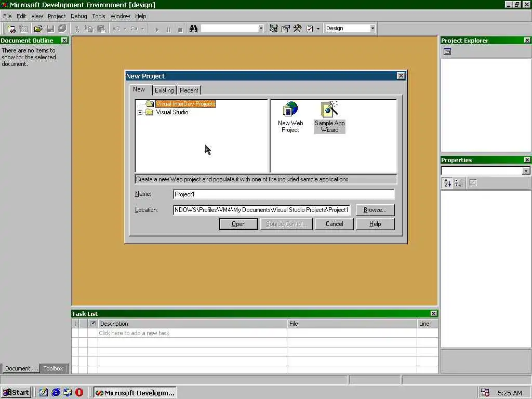Screen dimensions: 532x399
Task: Launch Internet Explorer from quick launch
Action: (x=55, y=393)
